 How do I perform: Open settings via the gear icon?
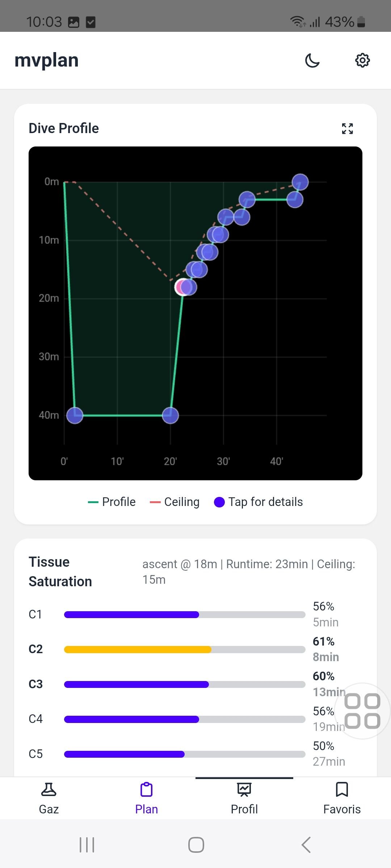tap(362, 60)
